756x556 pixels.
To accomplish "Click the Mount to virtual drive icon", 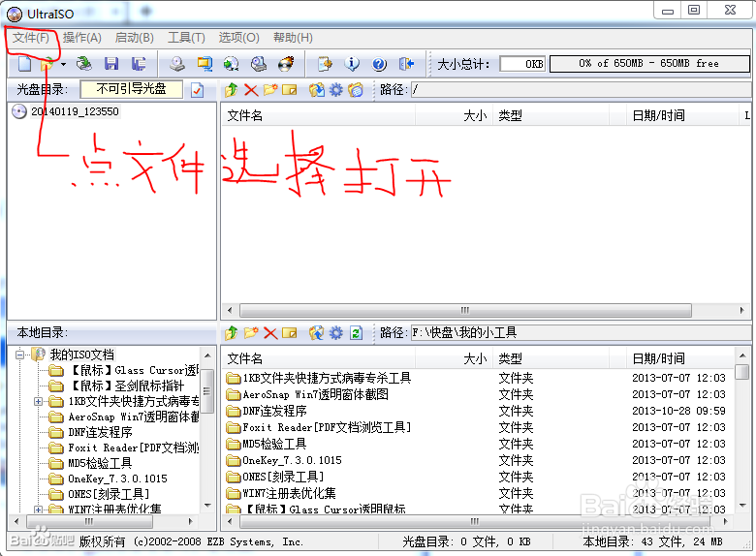I will tap(259, 64).
